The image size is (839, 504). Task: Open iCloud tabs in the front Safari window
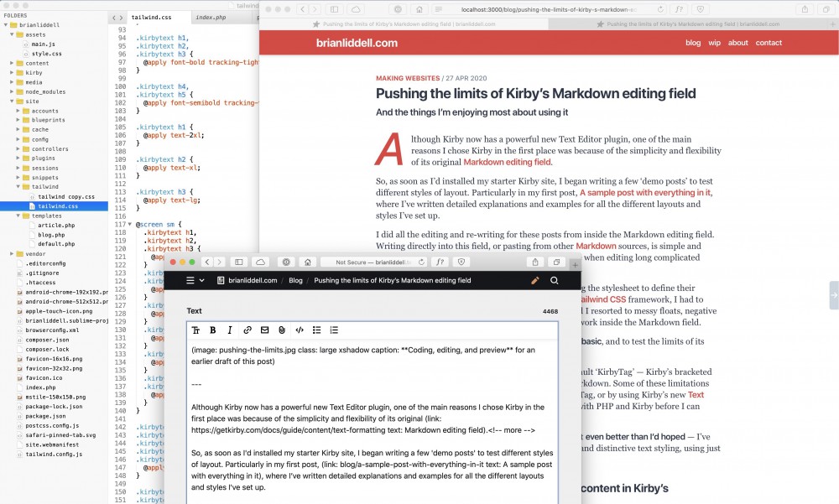tap(261, 262)
